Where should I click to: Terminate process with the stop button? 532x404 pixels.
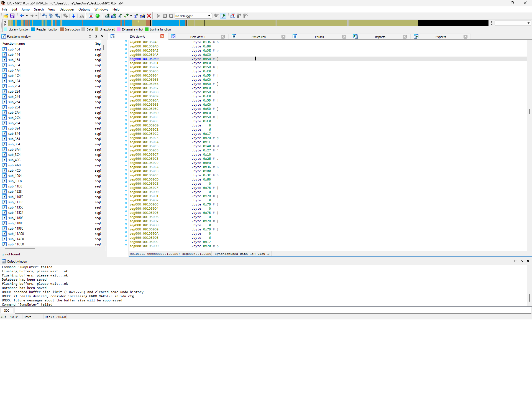click(171, 16)
